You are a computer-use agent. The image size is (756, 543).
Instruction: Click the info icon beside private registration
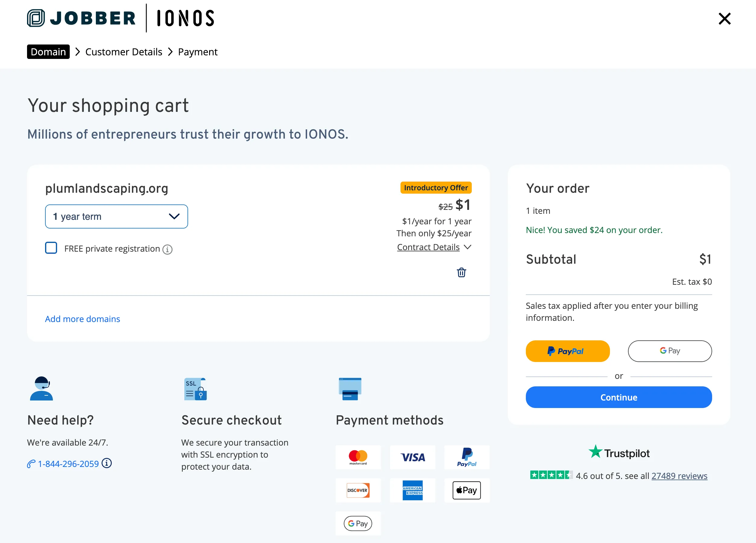(167, 249)
